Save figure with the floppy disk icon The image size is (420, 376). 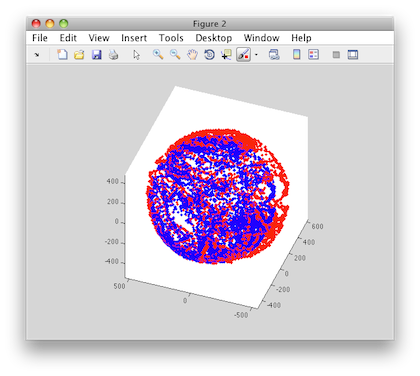click(97, 55)
